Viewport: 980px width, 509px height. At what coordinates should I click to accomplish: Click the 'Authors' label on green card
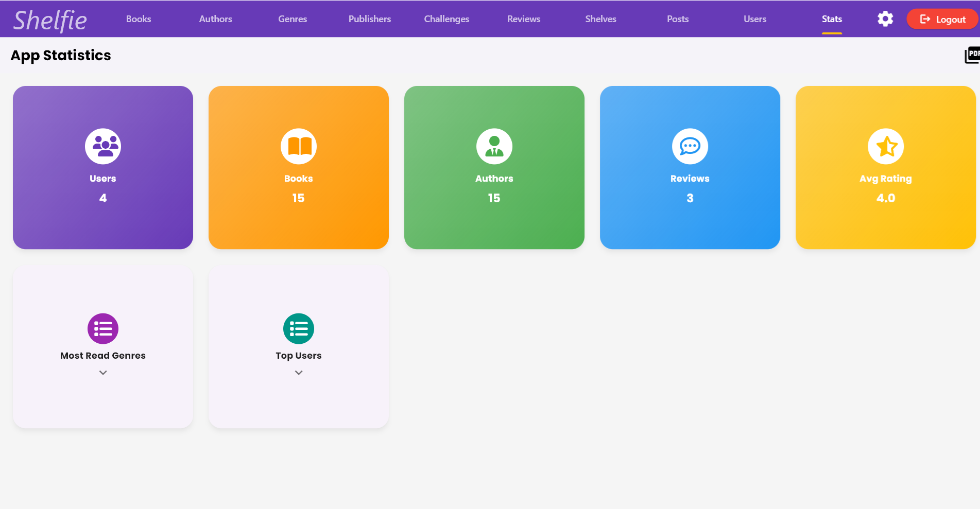click(494, 179)
